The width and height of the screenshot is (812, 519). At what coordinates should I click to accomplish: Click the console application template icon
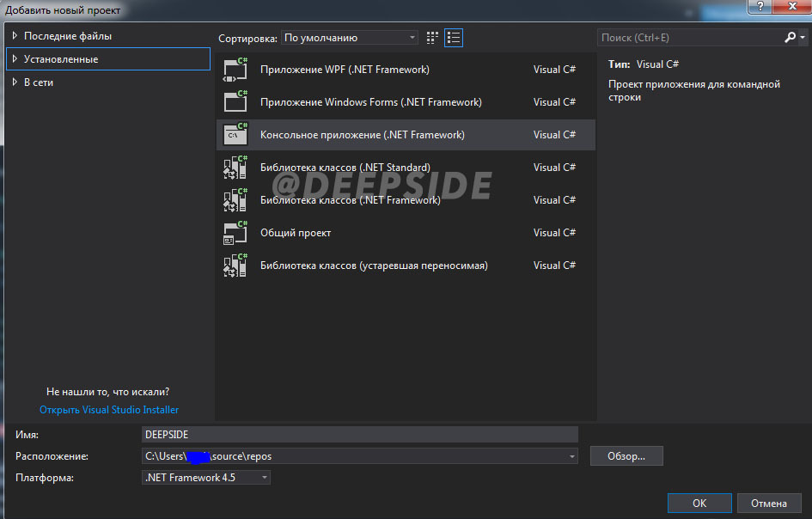tap(235, 135)
